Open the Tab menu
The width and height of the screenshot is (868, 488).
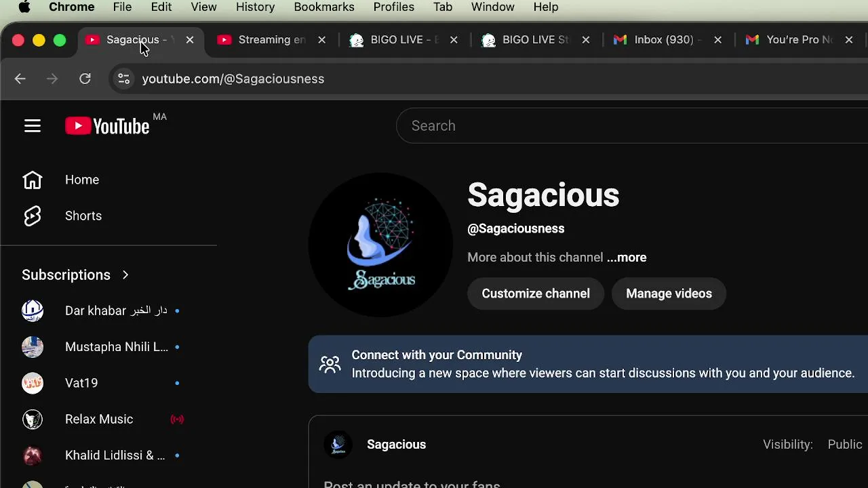(x=443, y=7)
